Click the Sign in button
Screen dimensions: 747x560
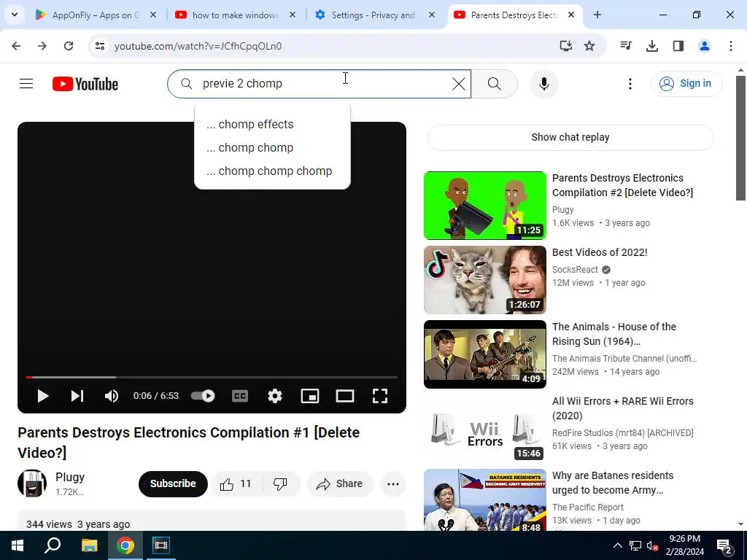[x=686, y=84]
